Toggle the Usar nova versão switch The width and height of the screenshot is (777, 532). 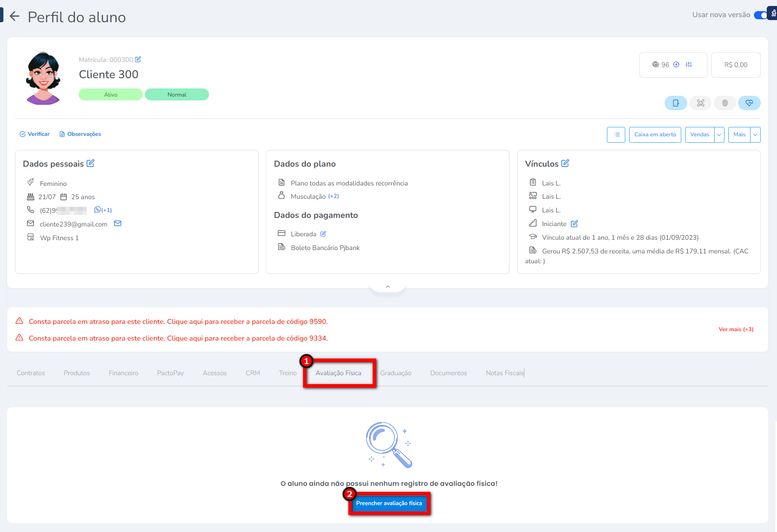click(x=760, y=15)
